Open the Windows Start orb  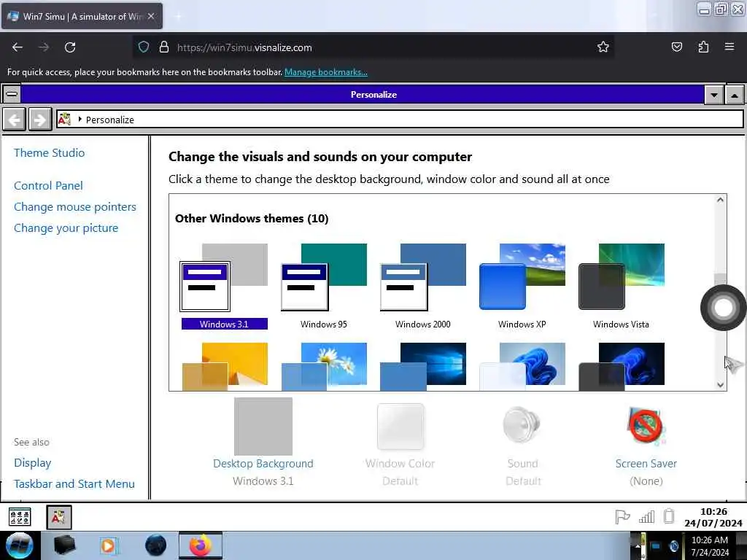pyautogui.click(x=20, y=545)
